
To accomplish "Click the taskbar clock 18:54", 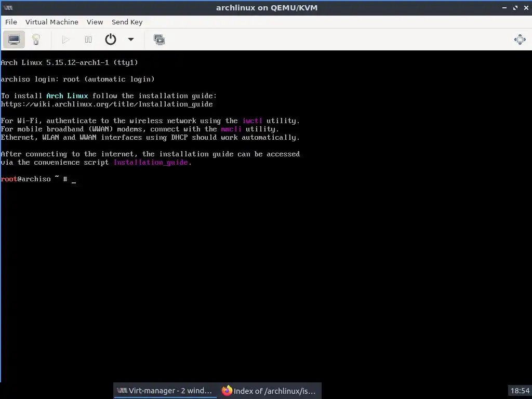I will [x=520, y=391].
